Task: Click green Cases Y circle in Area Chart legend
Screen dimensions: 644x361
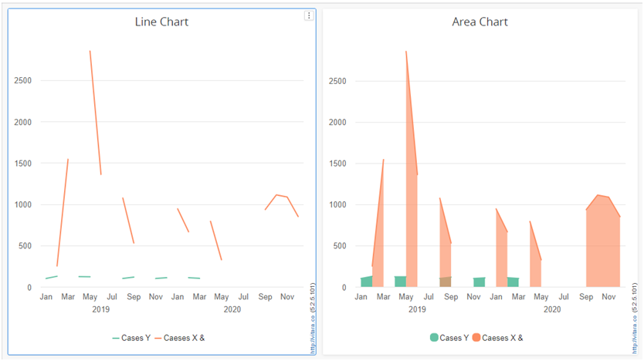Action: 434,337
